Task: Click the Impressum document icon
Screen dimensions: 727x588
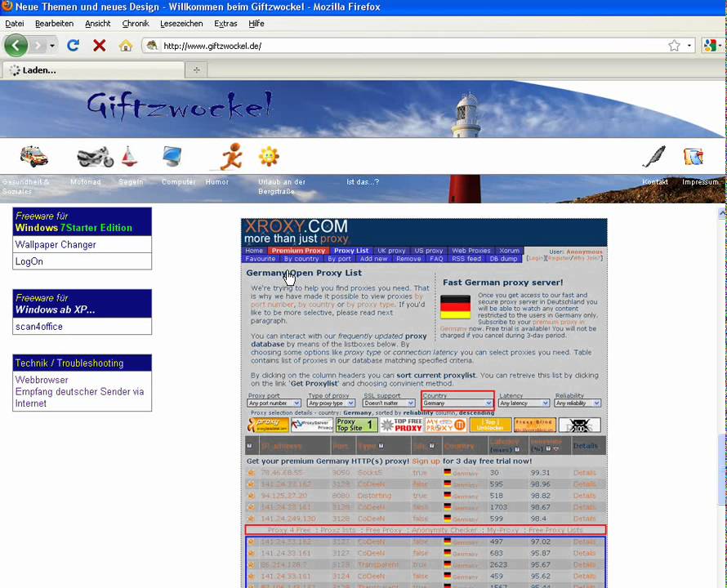Action: (694, 156)
